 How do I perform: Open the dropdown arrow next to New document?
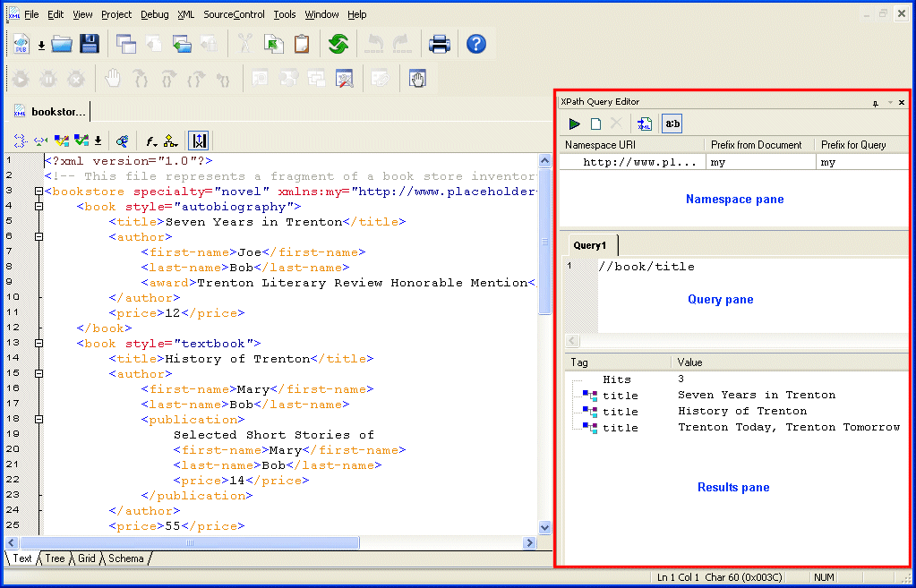(x=41, y=46)
